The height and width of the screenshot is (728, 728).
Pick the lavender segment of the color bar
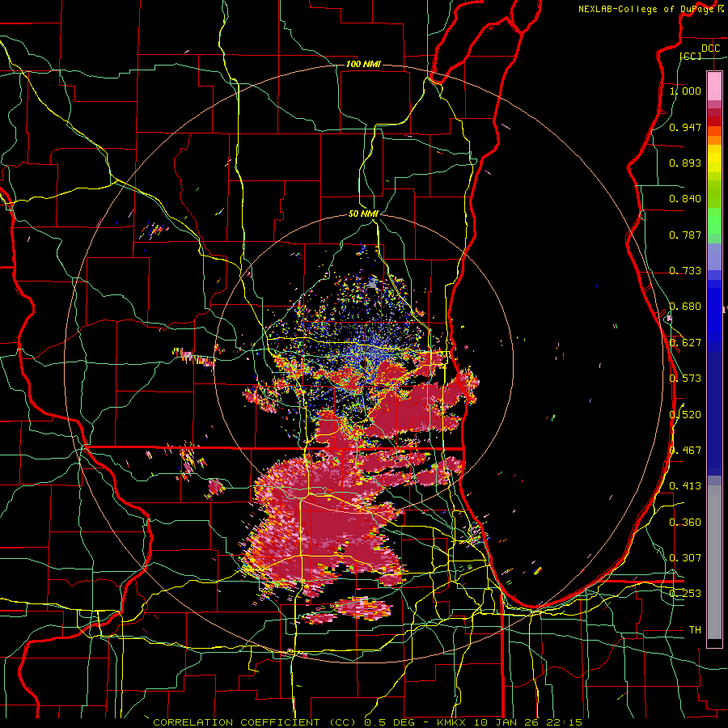714,258
